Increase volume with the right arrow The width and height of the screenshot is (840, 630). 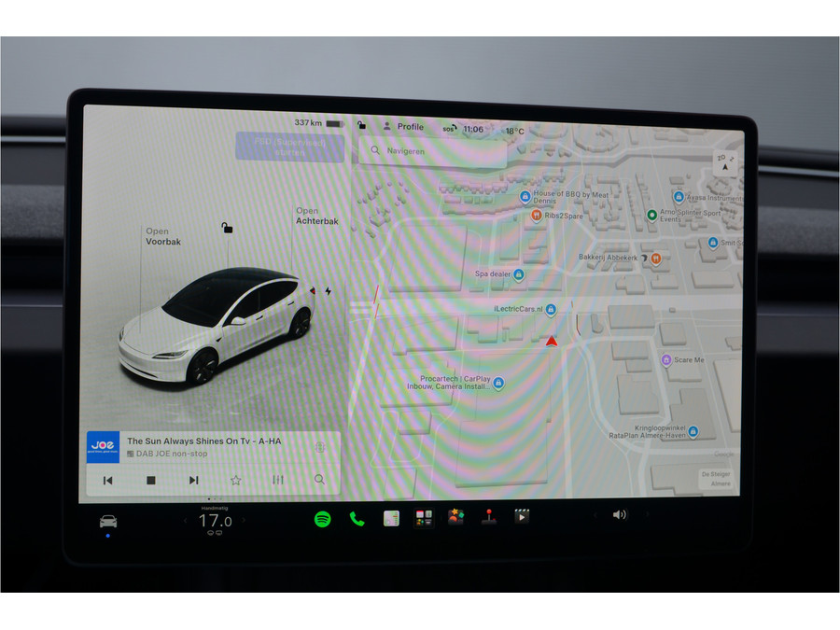(647, 514)
